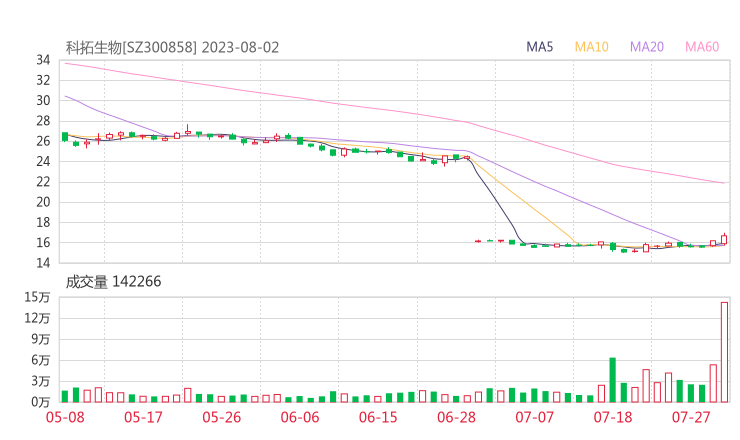The height and width of the screenshot is (440, 740).
Task: Click the tall green volume bar near 07-18
Action: (x=613, y=380)
